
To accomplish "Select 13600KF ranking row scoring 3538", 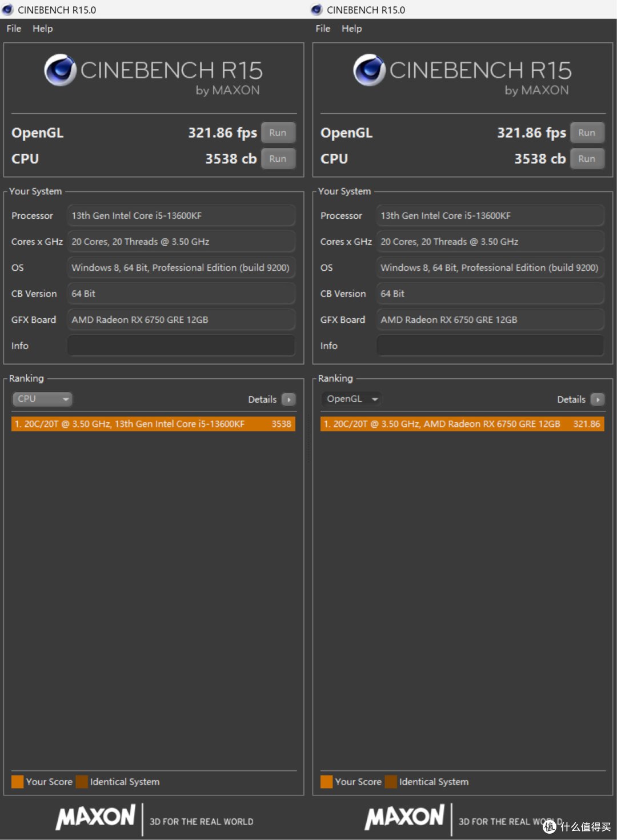I will pyautogui.click(x=153, y=424).
